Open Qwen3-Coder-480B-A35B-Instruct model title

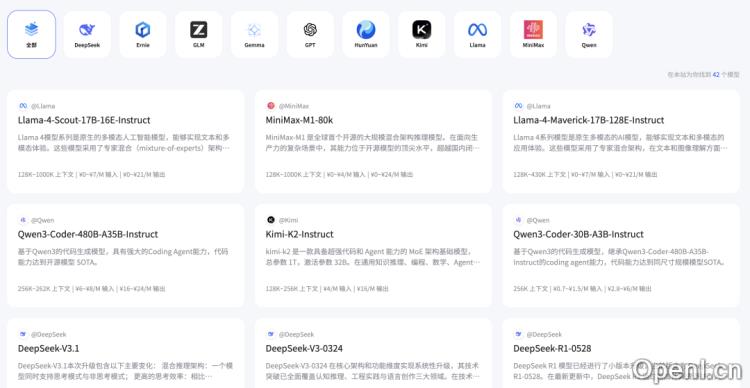coord(88,234)
